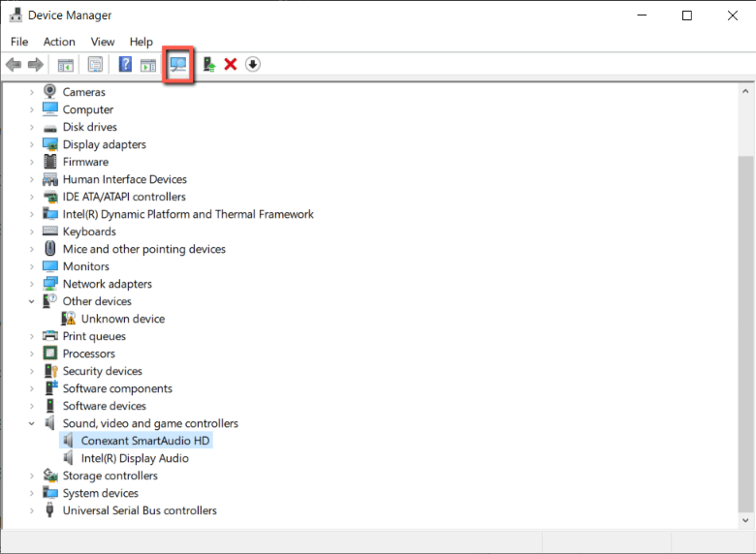This screenshot has width=756, height=554.
Task: Click the Disk drives icon
Action: (x=49, y=128)
